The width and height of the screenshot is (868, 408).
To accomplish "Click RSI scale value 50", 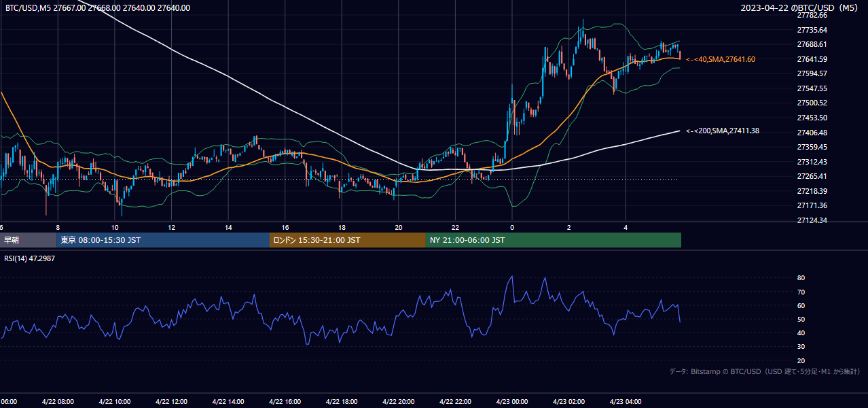I will [801, 319].
